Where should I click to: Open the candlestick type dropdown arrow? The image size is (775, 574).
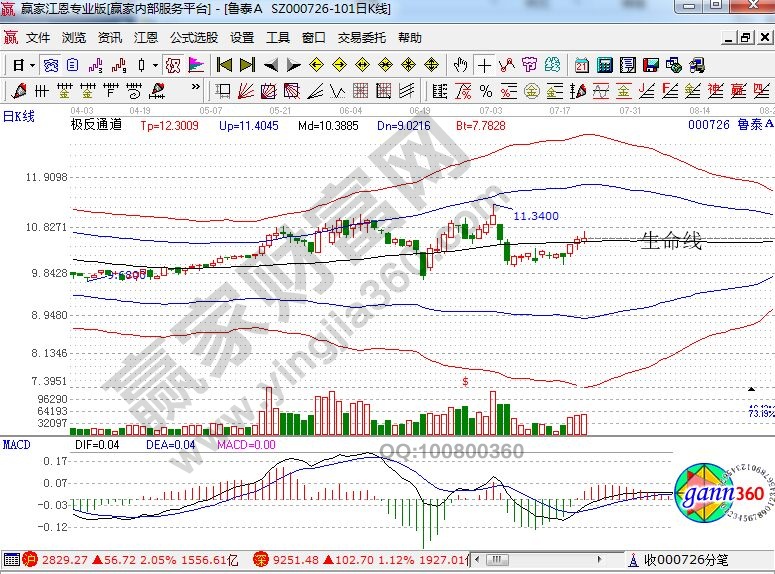[153, 65]
